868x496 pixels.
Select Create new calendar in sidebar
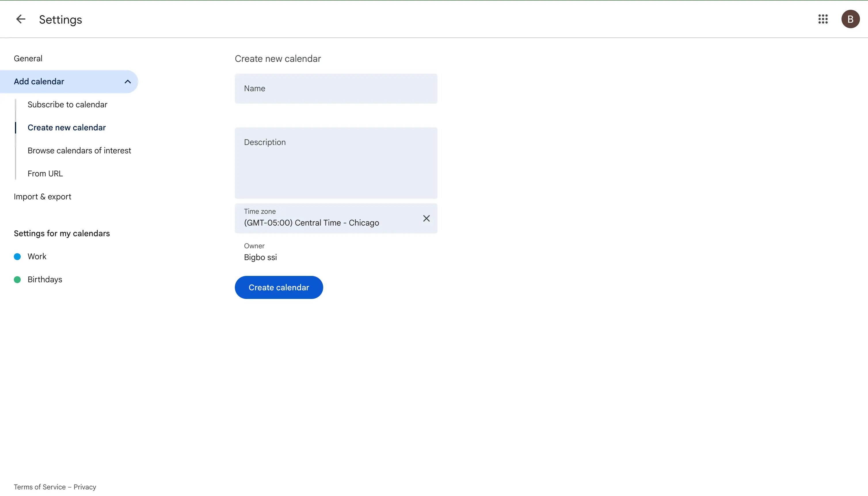(x=66, y=128)
